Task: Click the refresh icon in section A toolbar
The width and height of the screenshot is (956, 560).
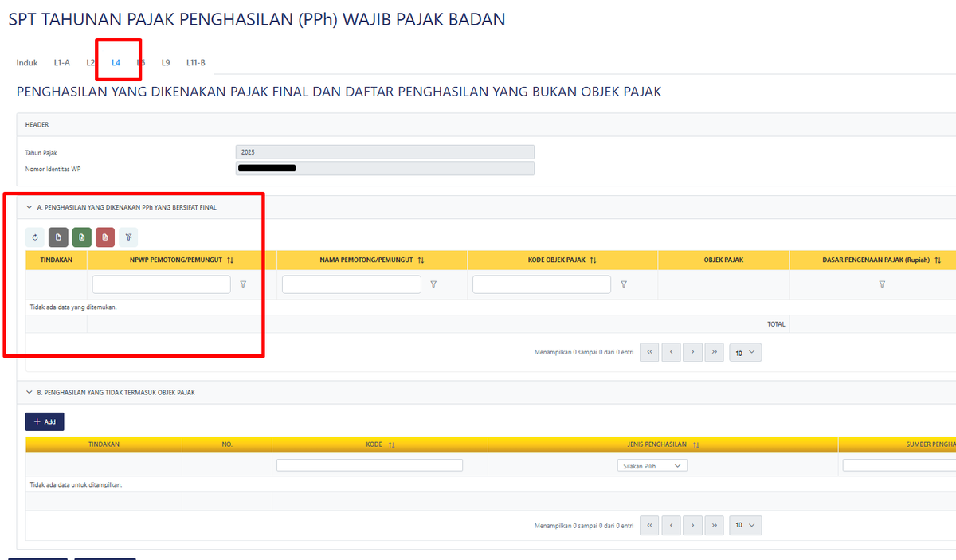Action: [35, 237]
